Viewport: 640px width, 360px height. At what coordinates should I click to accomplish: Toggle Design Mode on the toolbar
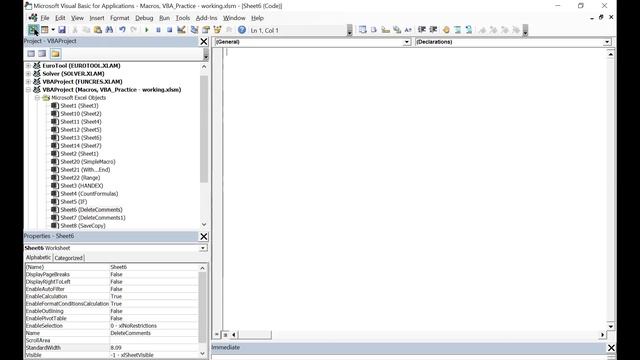(181, 30)
